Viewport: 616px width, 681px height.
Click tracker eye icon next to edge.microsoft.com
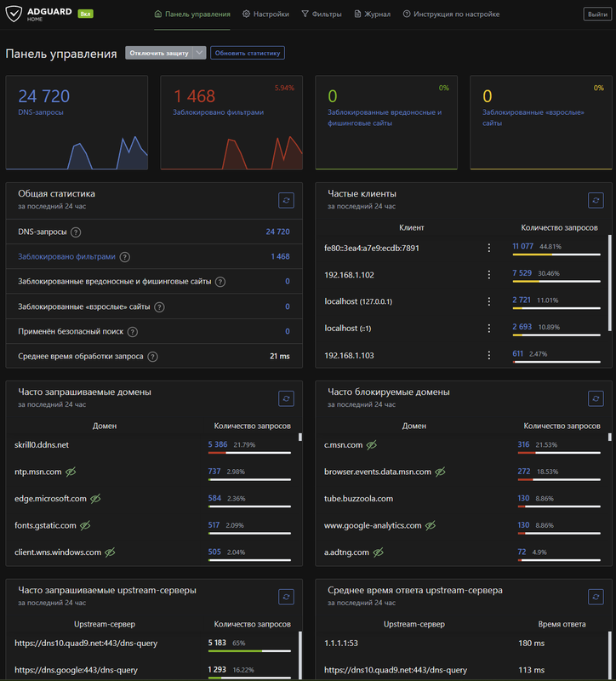point(95,499)
